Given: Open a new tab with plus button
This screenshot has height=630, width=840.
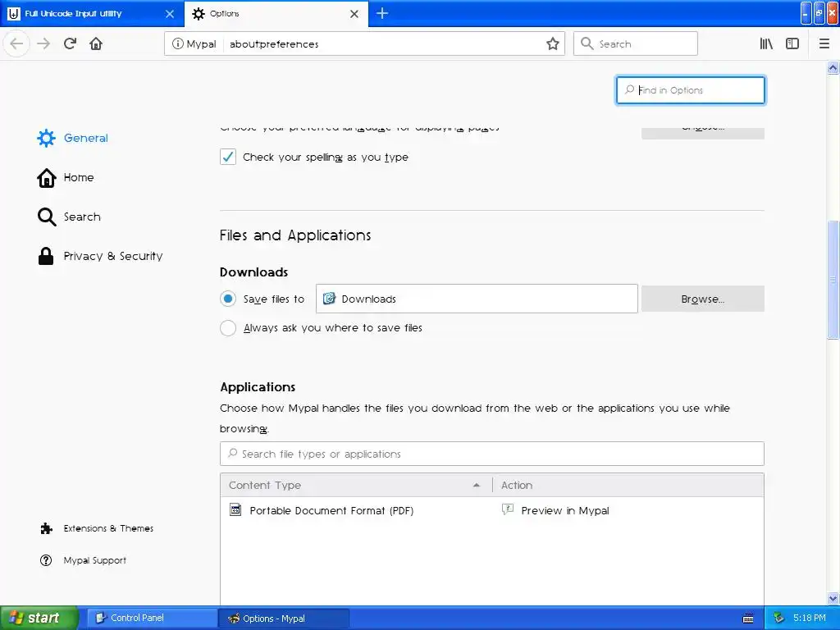Looking at the screenshot, I should (x=382, y=13).
